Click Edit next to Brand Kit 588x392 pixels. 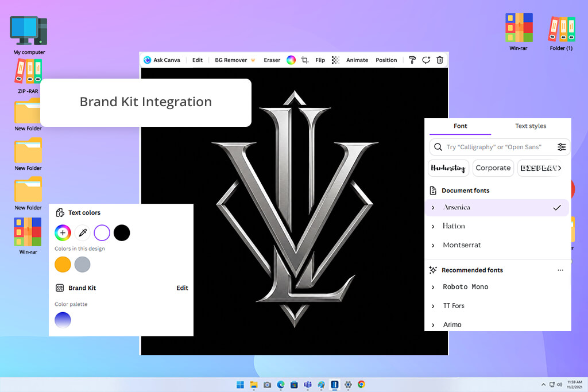(x=182, y=288)
